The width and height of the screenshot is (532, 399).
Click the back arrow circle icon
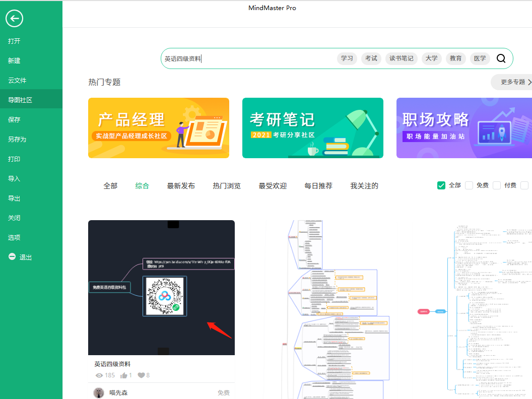14,19
